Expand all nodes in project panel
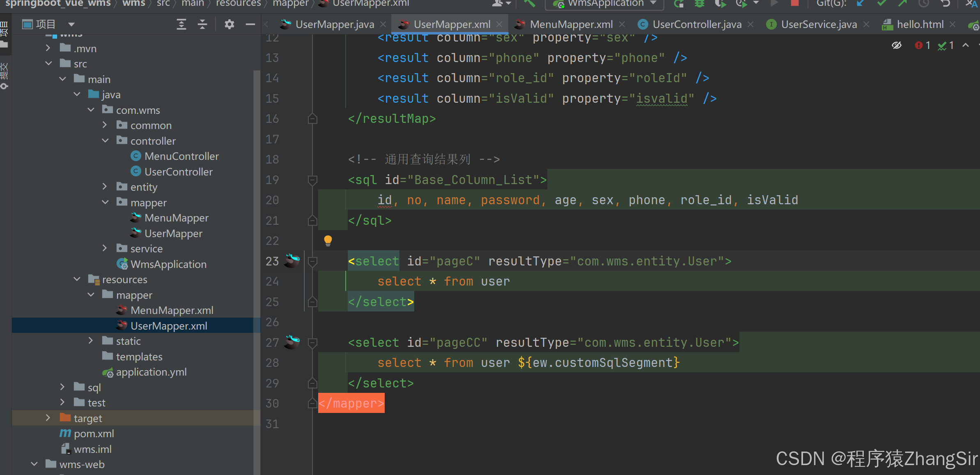Viewport: 980px width, 475px height. point(181,24)
